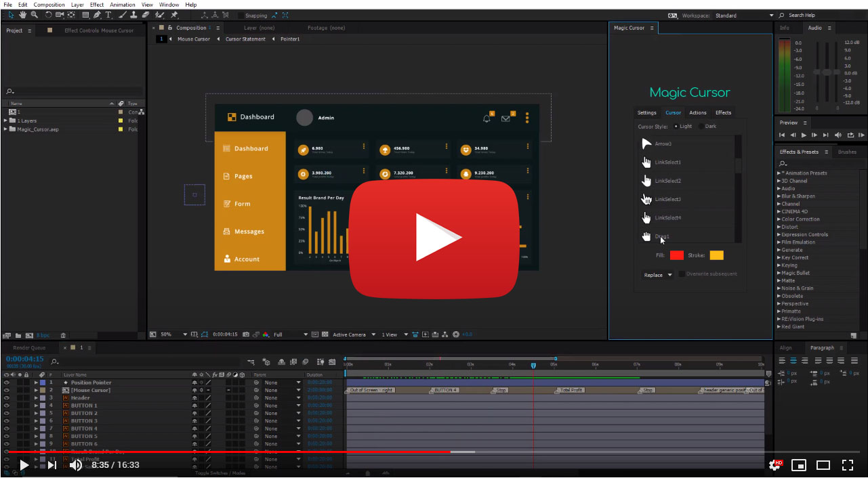Select the LinkSelect2 cursor preset
The height and width of the screenshot is (478, 868).
pyautogui.click(x=667, y=181)
